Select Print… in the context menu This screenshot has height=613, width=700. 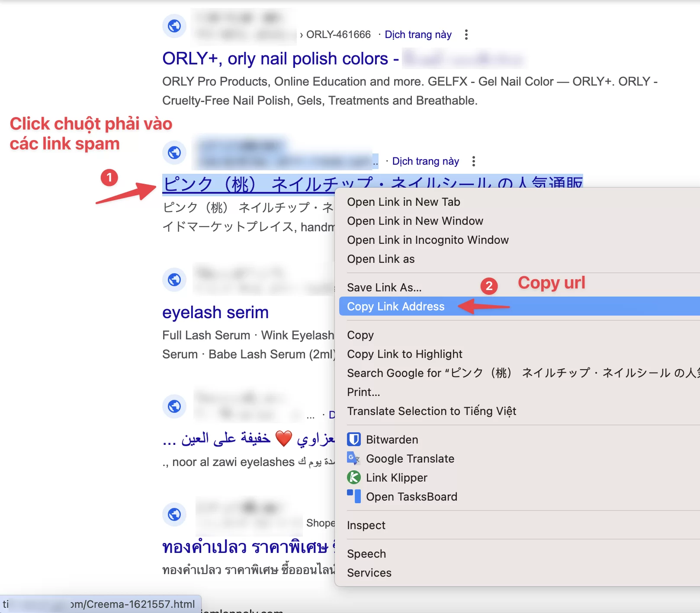tap(519, 392)
